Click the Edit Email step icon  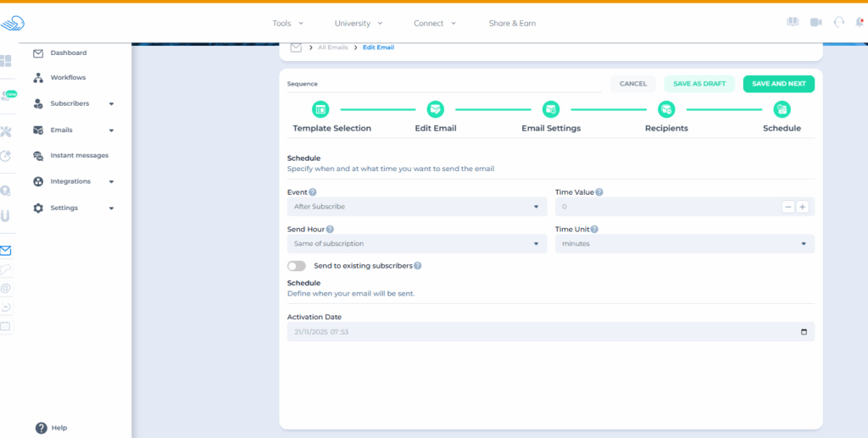[435, 108]
